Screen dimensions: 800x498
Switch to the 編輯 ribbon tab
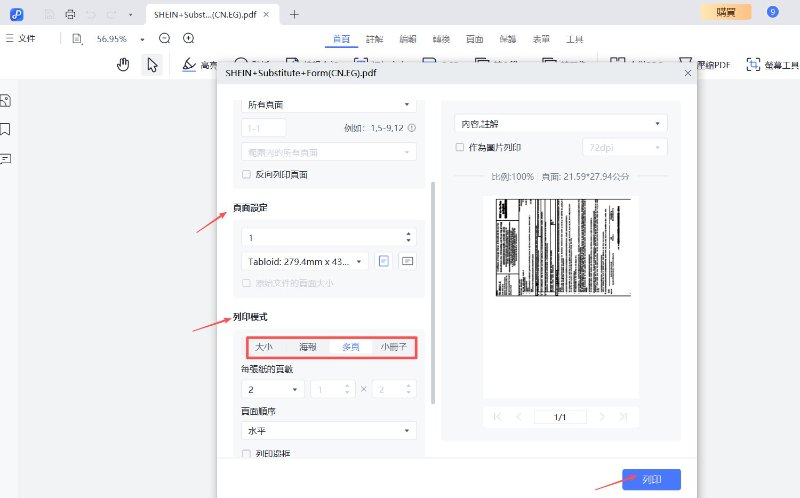click(408, 39)
